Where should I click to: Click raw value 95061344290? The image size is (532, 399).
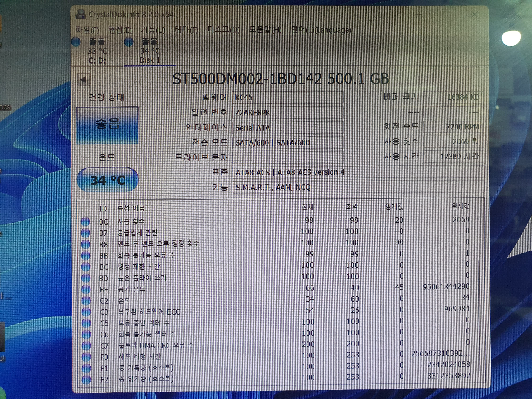pos(446,286)
